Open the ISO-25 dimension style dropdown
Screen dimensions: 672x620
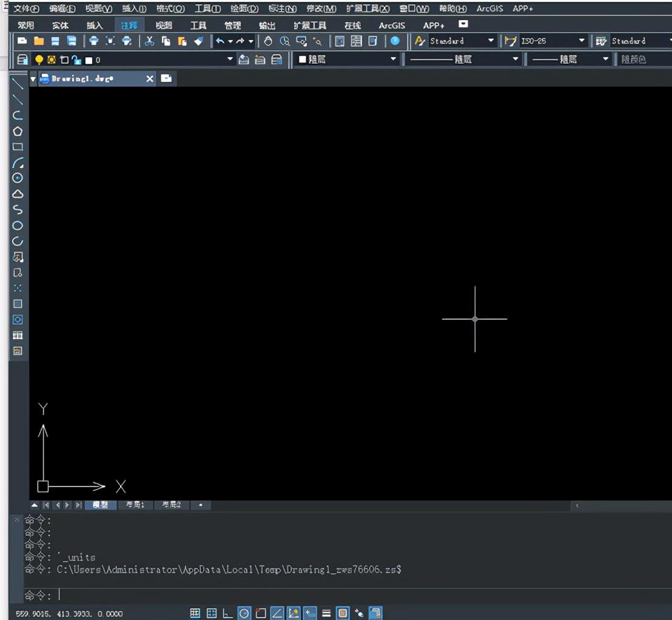click(x=582, y=41)
